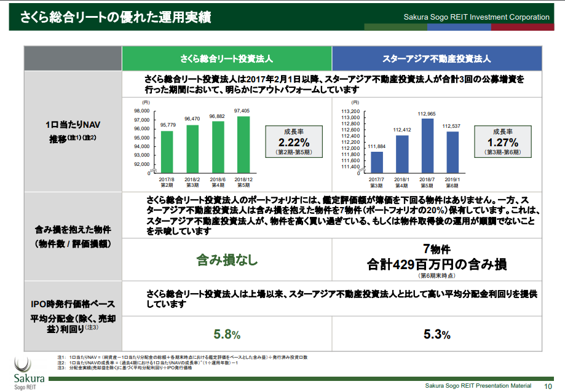Viewport: 565px width, 392px height.
Task: Click blue bar labeled 112,965
Action: click(x=427, y=146)
